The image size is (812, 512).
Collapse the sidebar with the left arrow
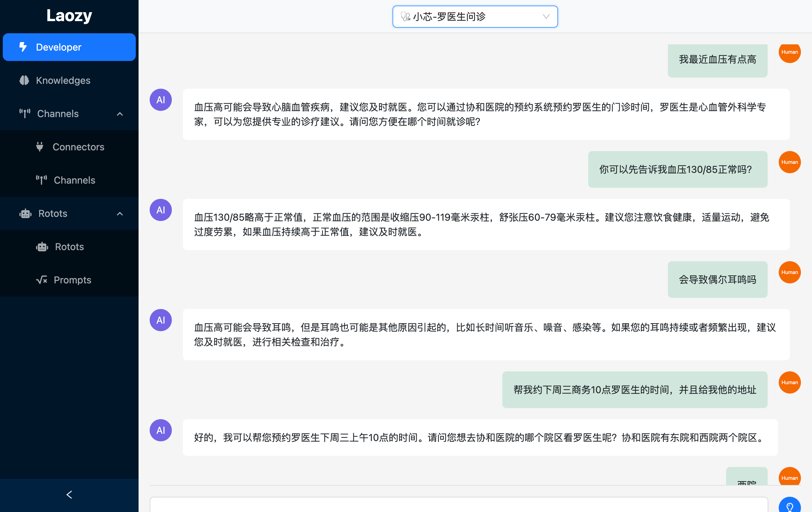tap(69, 495)
